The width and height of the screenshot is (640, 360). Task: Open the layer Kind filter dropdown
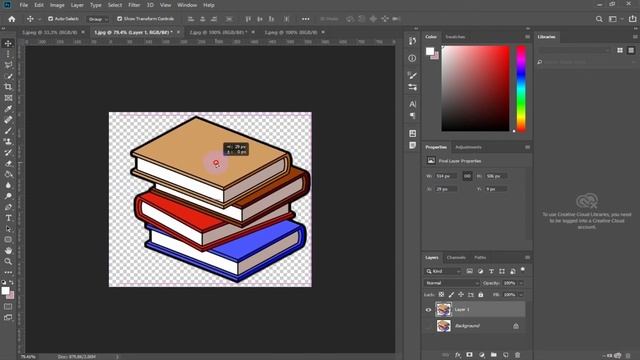[x=443, y=271]
